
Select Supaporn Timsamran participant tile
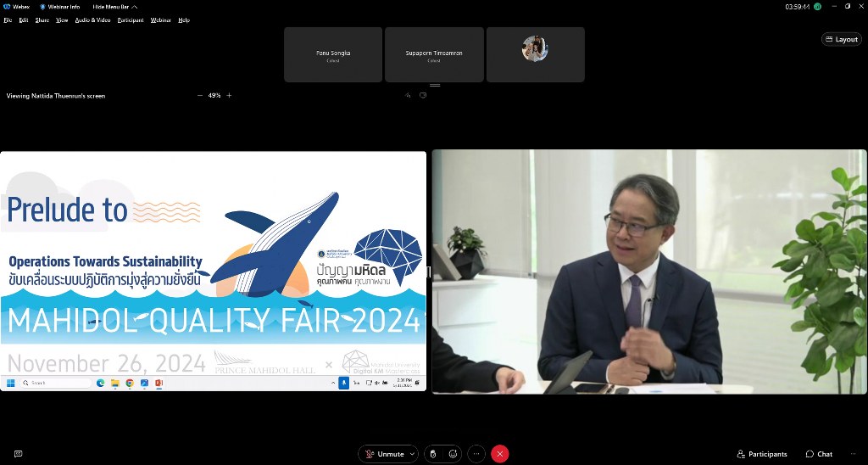tap(434, 55)
